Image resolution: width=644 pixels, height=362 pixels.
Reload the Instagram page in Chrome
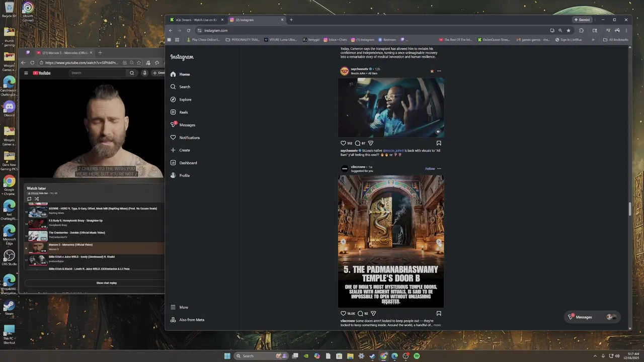189,30
